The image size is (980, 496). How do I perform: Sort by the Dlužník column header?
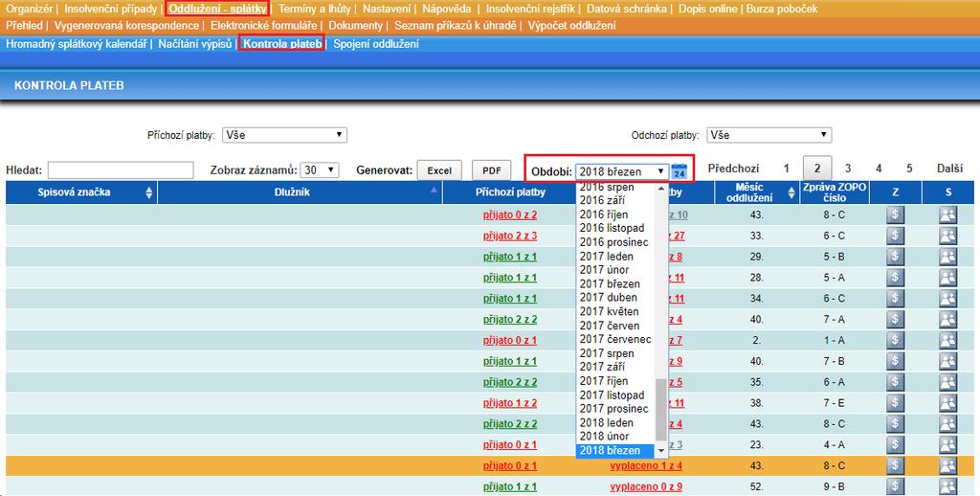coord(300,192)
